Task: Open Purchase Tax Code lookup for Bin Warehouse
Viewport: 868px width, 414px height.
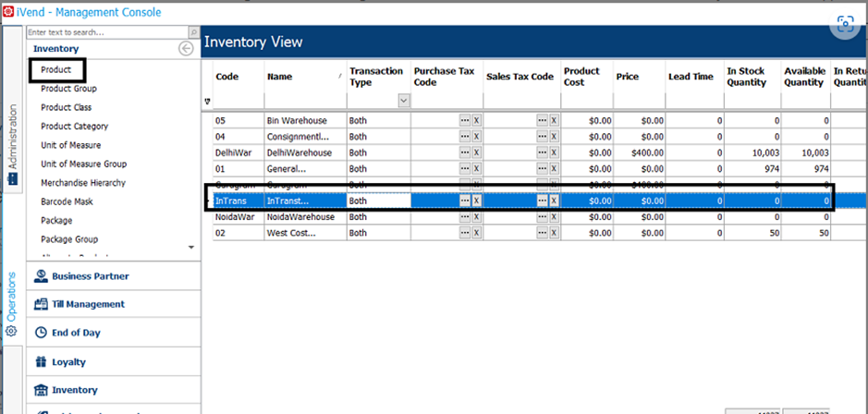Action: [465, 121]
